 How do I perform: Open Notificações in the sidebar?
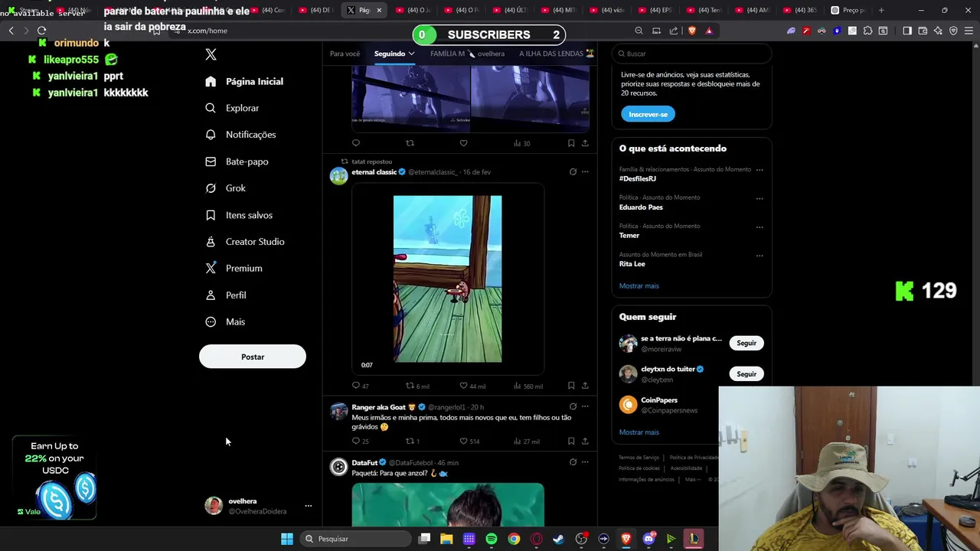coord(240,135)
